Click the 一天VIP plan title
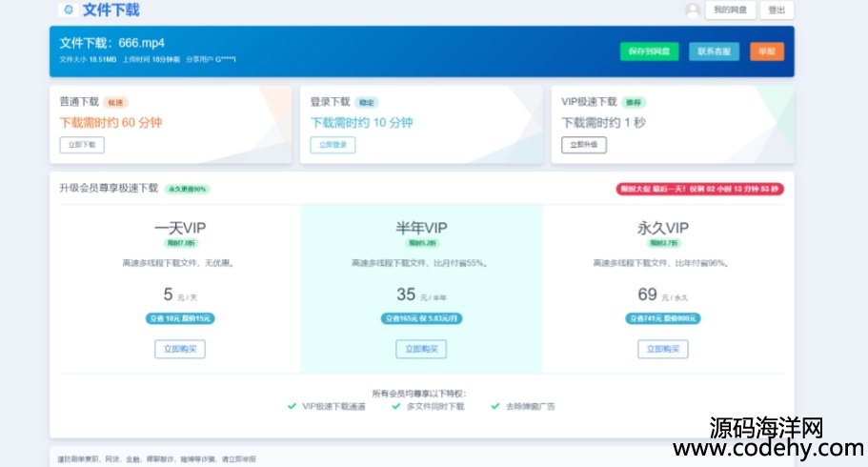868x467 pixels. 180,228
